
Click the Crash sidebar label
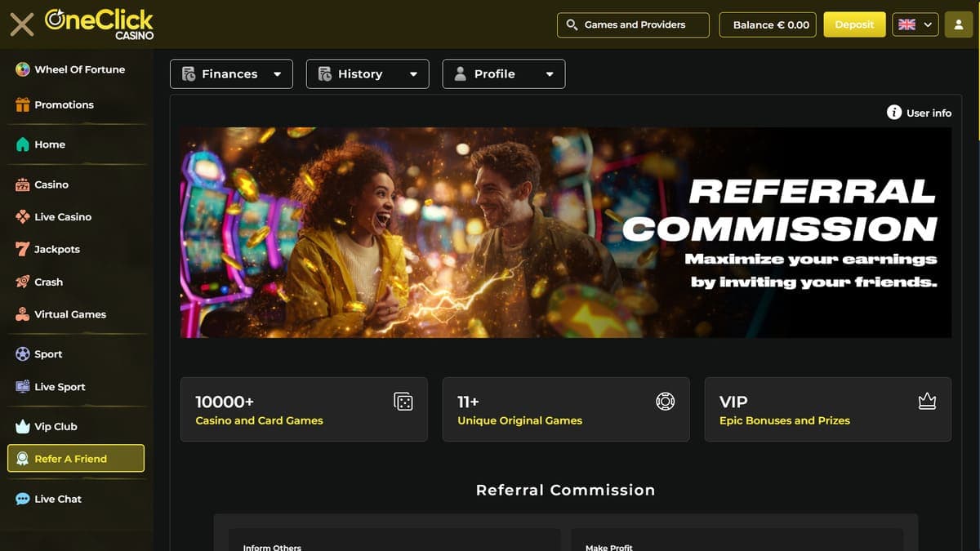click(49, 282)
